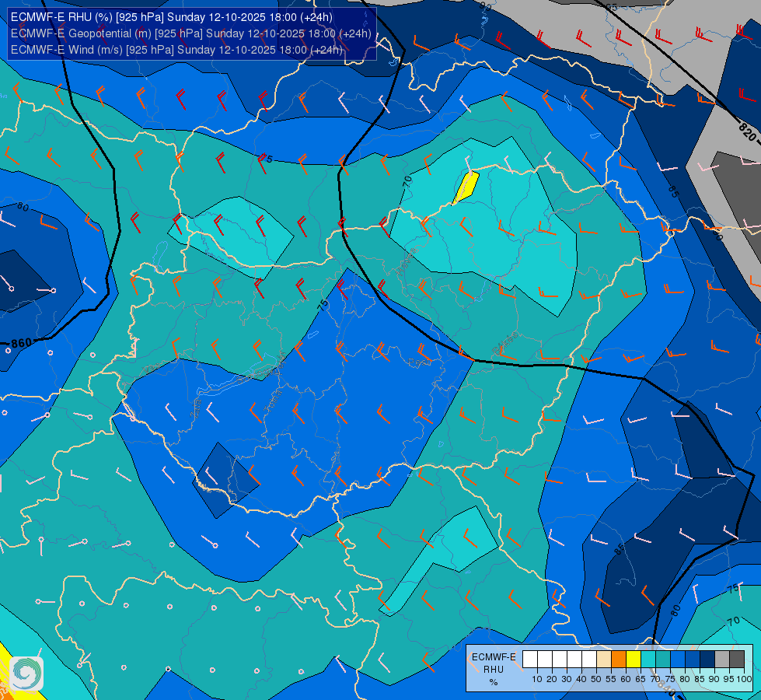
Task: Click the swirl logo icon in the corner
Action: coord(26,674)
